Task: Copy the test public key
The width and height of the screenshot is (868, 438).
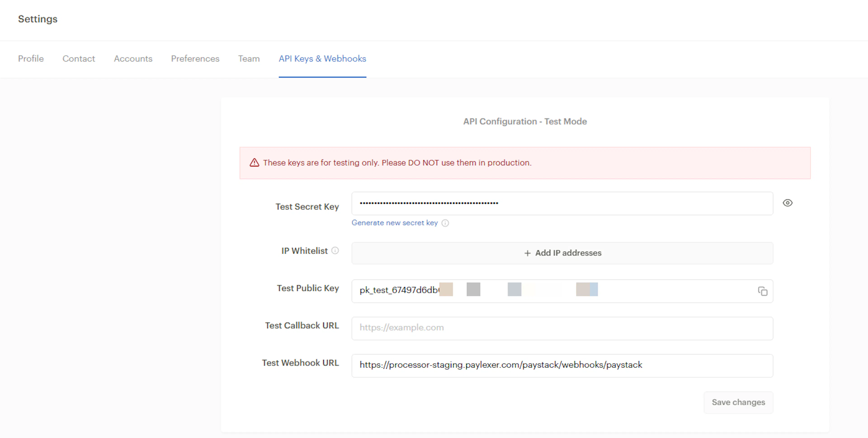Action: coord(762,291)
